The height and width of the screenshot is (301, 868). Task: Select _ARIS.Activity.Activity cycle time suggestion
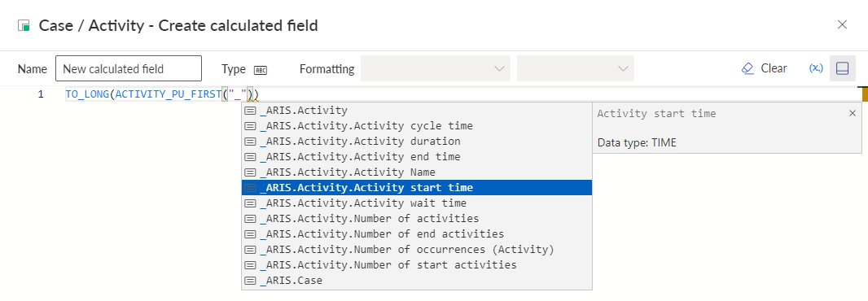click(x=417, y=125)
